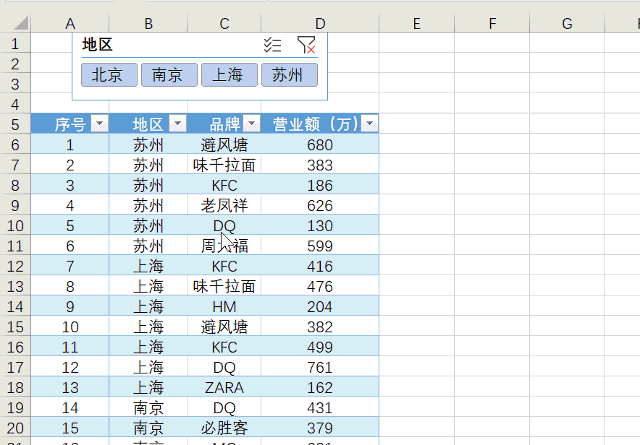Image resolution: width=640 pixels, height=445 pixels.
Task: Open the 序号 column filter dropdown
Action: (100, 123)
